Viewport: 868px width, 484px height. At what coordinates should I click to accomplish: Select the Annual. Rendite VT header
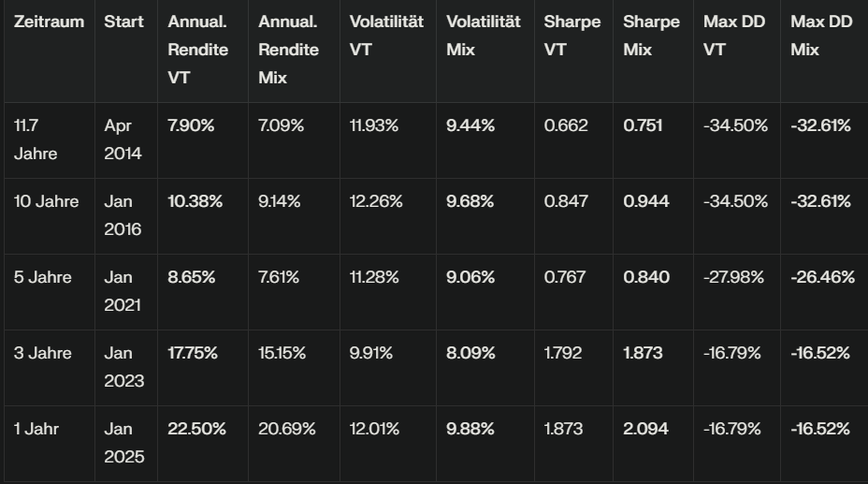pyautogui.click(x=197, y=50)
